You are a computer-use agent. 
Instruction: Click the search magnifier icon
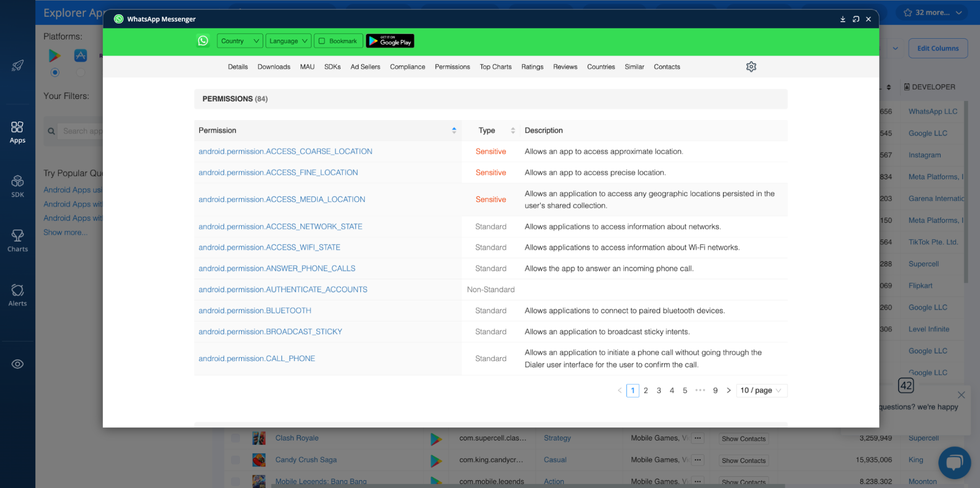51,131
